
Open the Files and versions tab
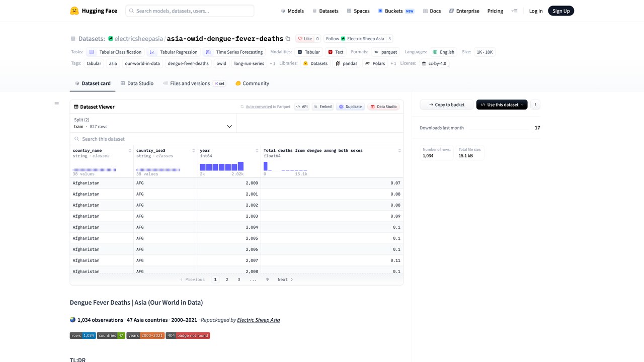(194, 83)
